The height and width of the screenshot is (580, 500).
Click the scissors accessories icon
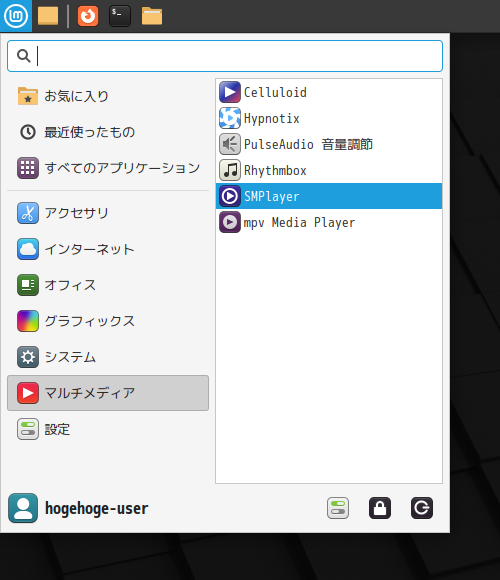(x=28, y=213)
